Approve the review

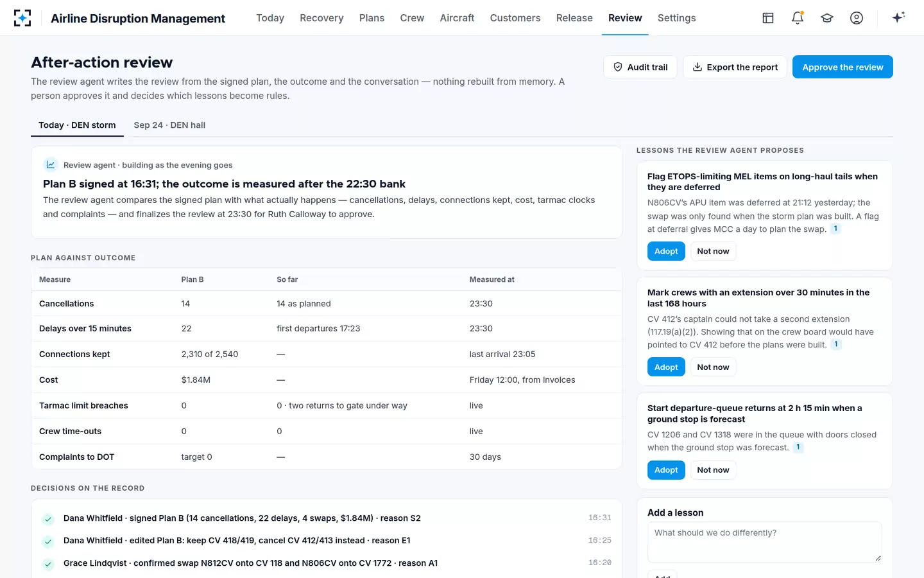(843, 67)
